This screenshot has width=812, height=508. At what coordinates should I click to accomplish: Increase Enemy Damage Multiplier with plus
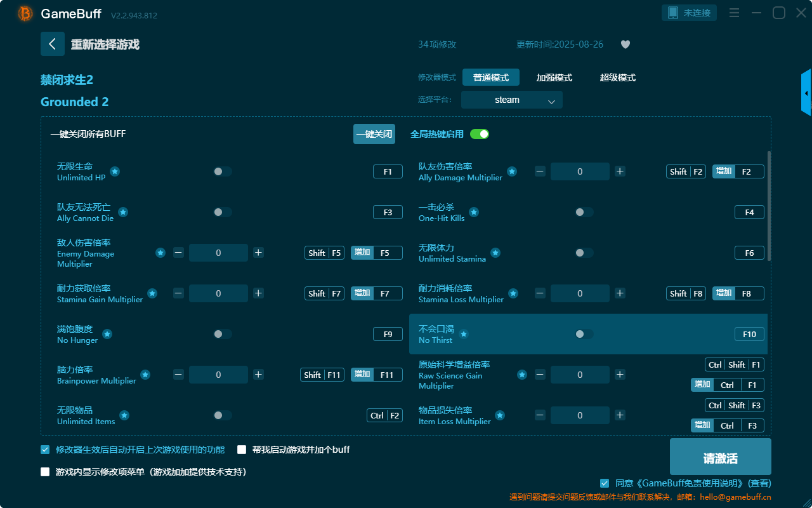[258, 253]
